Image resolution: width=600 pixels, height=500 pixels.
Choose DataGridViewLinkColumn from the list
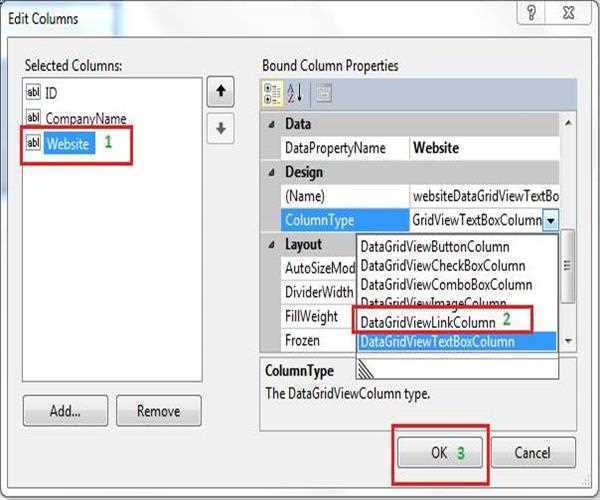pos(427,322)
